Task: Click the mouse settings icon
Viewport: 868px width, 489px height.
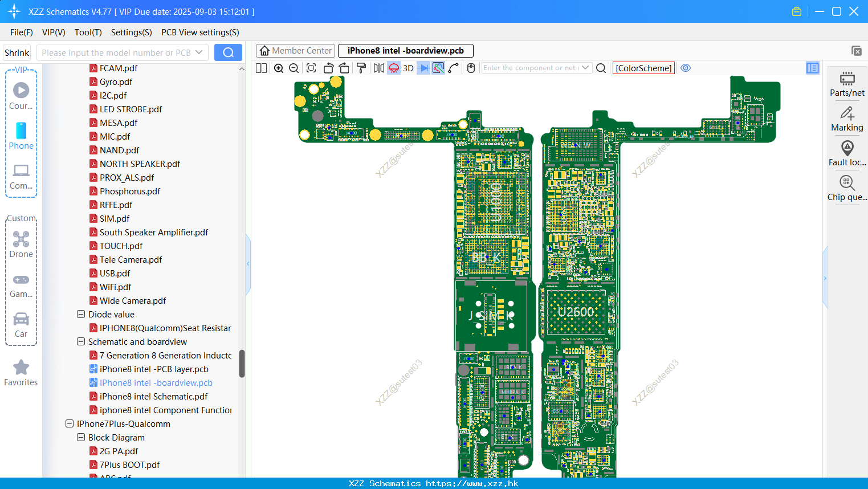Action: click(x=471, y=68)
